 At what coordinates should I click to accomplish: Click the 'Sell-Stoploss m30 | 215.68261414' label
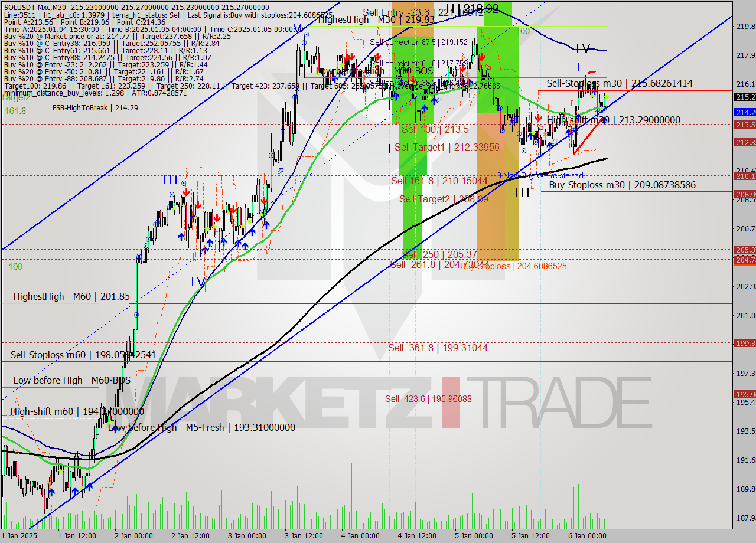click(620, 83)
